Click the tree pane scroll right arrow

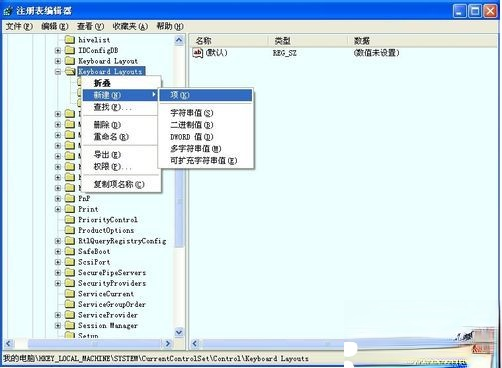[168, 343]
